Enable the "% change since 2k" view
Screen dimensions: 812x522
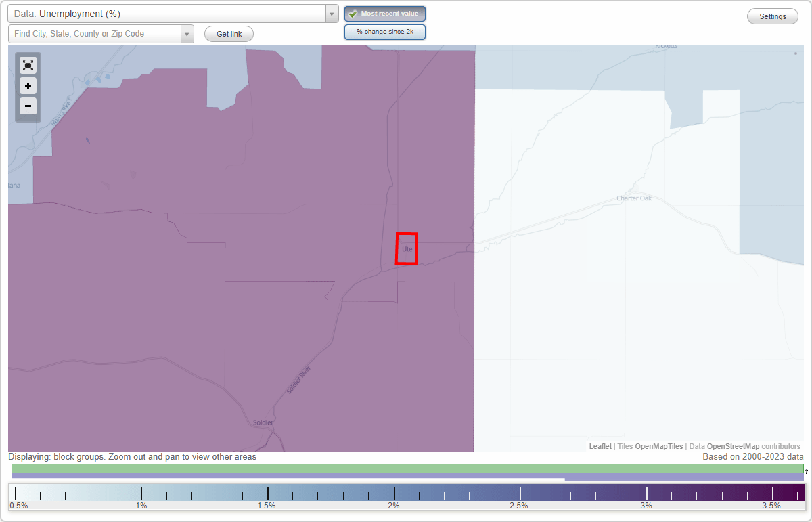coord(384,31)
